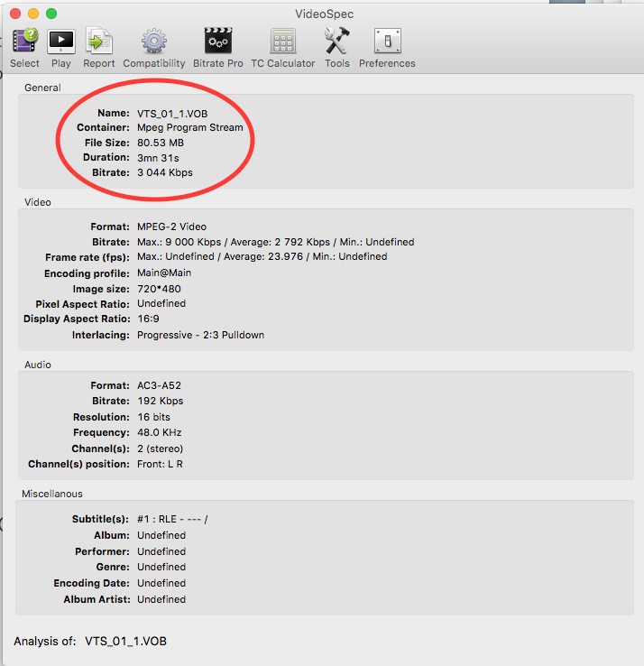Click the file size value 80.53 MB
Image resolution: width=644 pixels, height=666 pixels.
click(161, 143)
